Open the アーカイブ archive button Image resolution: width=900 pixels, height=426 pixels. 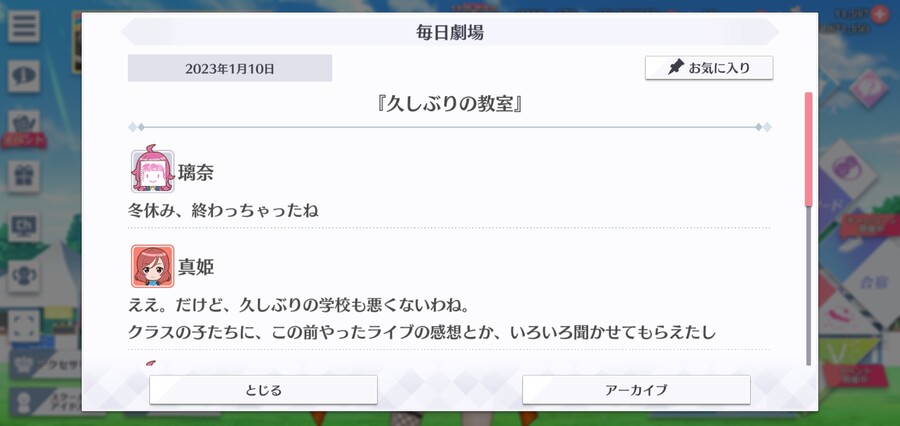(x=636, y=390)
